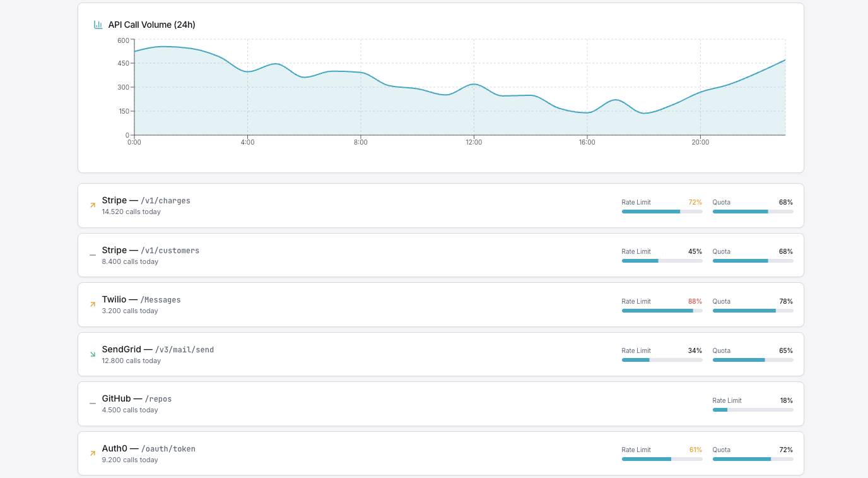Image resolution: width=868 pixels, height=478 pixels.
Task: Click the flat trend dash for GitHub repos
Action: pos(93,403)
